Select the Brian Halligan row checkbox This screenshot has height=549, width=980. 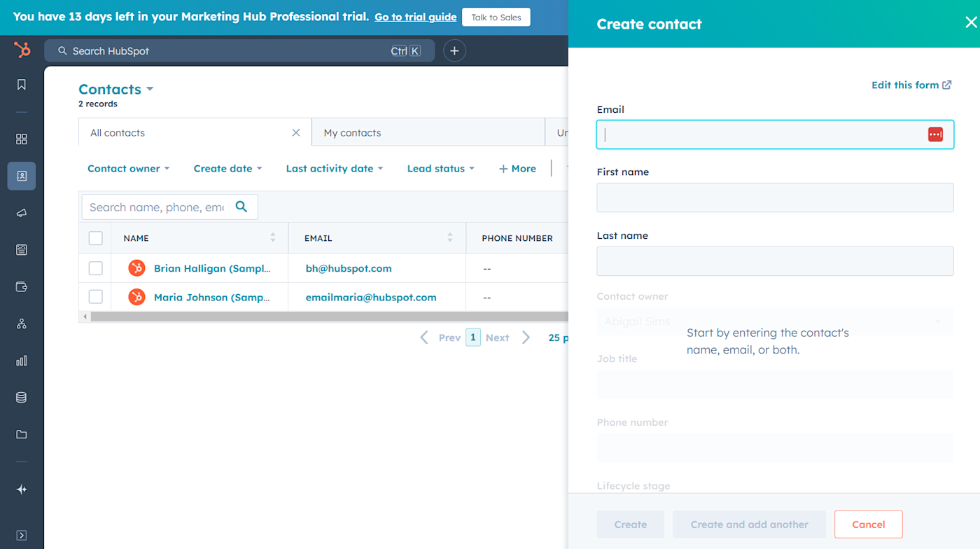[96, 268]
